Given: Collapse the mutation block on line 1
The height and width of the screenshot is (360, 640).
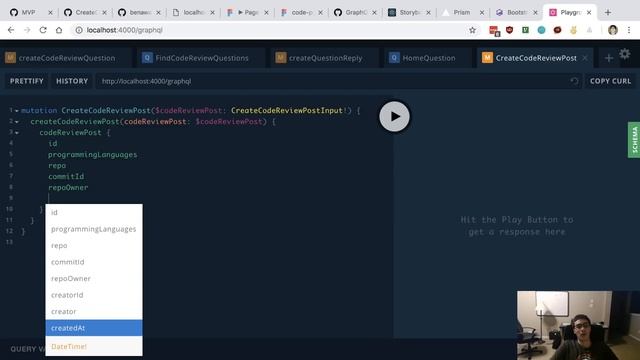Looking at the screenshot, I should [x=17, y=111].
